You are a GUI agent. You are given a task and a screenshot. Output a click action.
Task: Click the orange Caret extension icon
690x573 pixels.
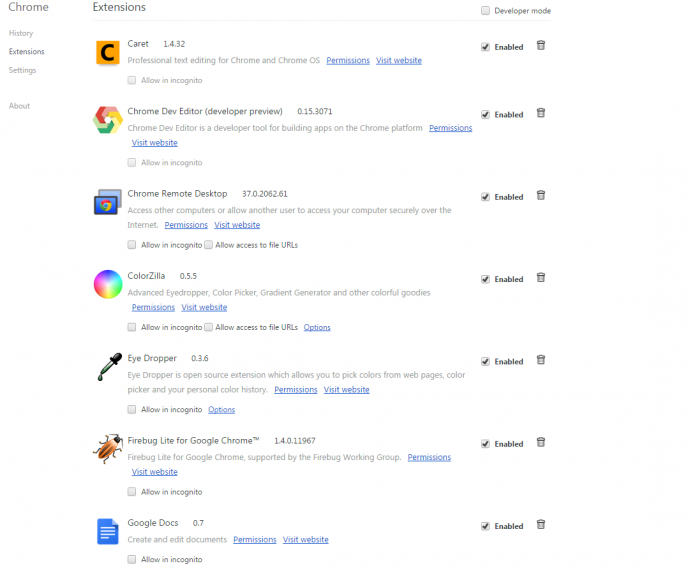pos(108,53)
